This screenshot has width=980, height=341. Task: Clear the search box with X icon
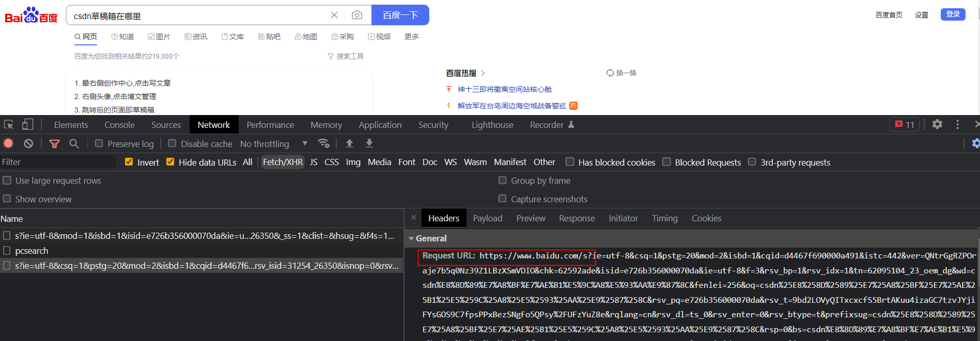(x=334, y=15)
